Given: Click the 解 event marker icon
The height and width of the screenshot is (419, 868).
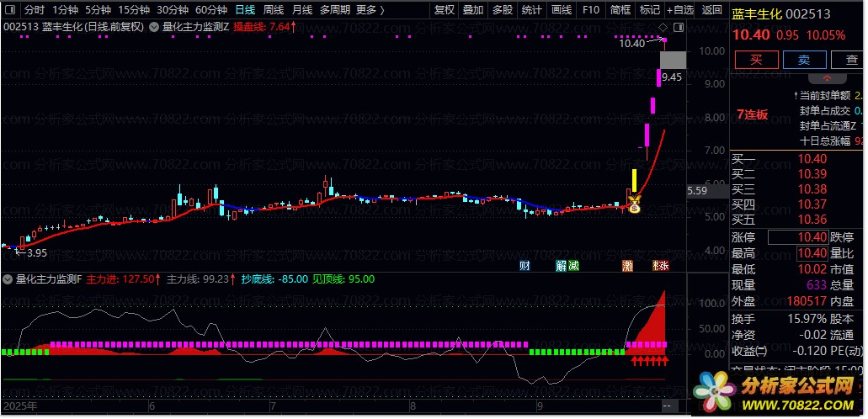Looking at the screenshot, I should (x=562, y=266).
